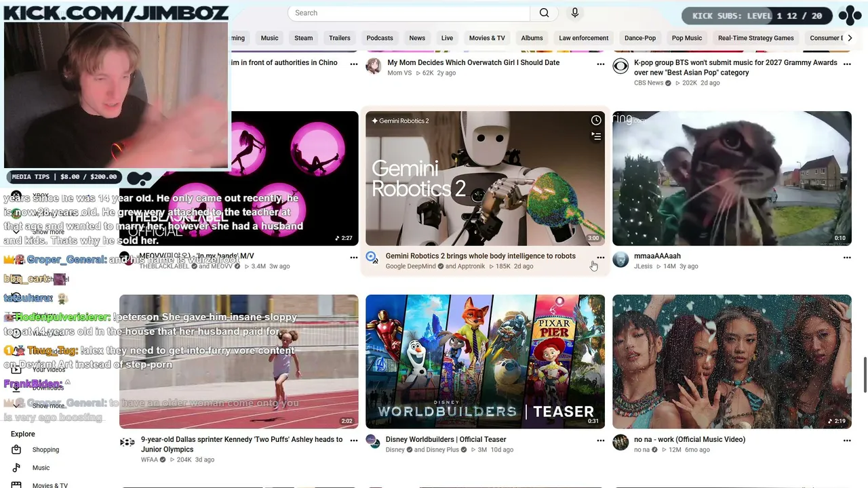Focus the YouTube search field
This screenshot has width=868, height=488.
409,13
